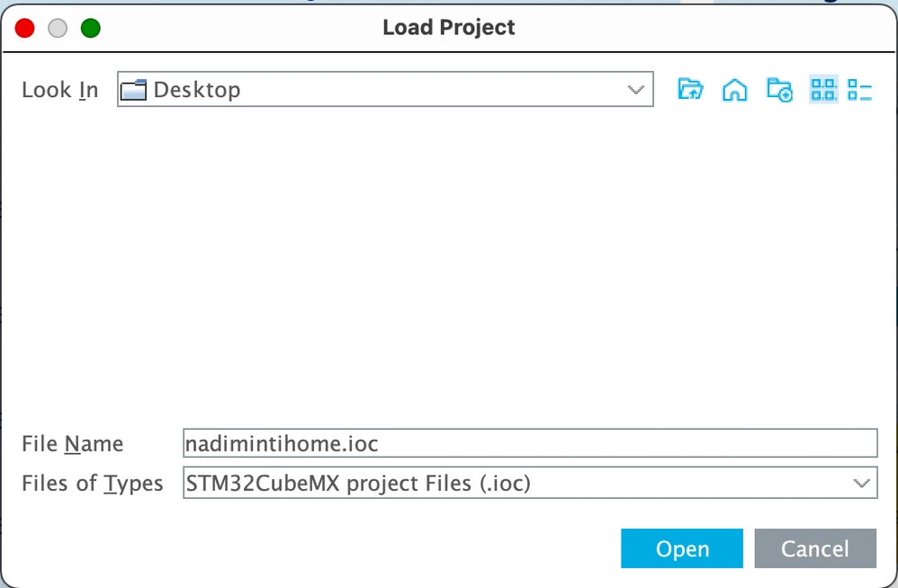Expand the Look In chevron arrow

pos(635,90)
